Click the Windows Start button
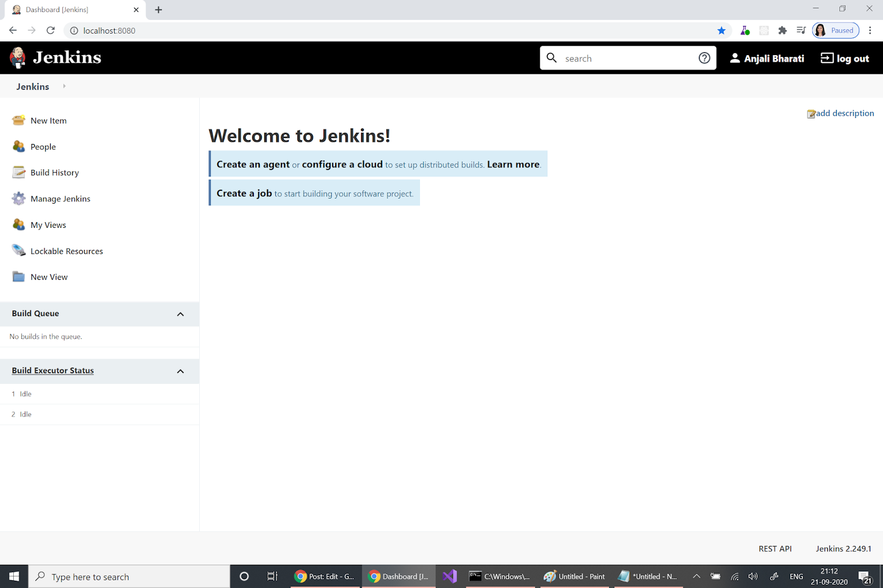 point(14,576)
